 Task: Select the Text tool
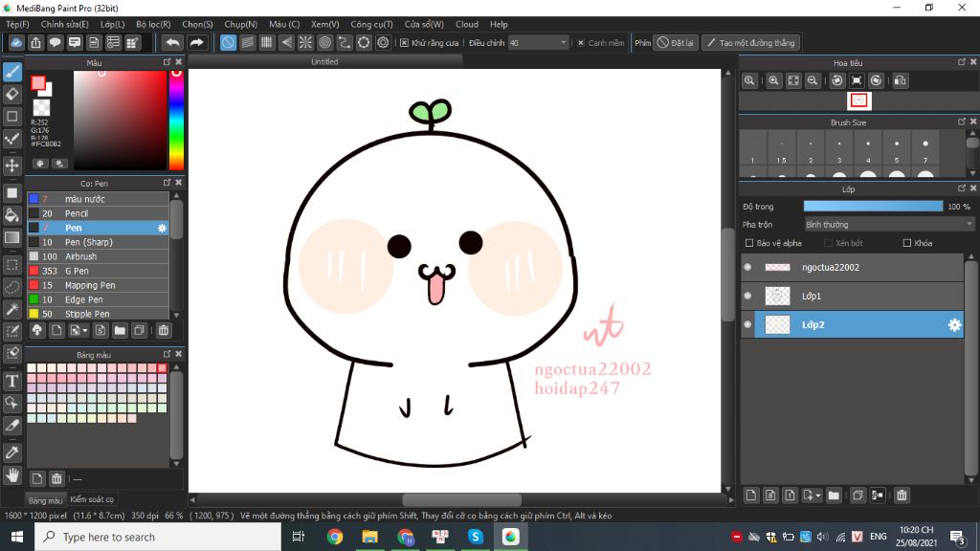coord(11,381)
